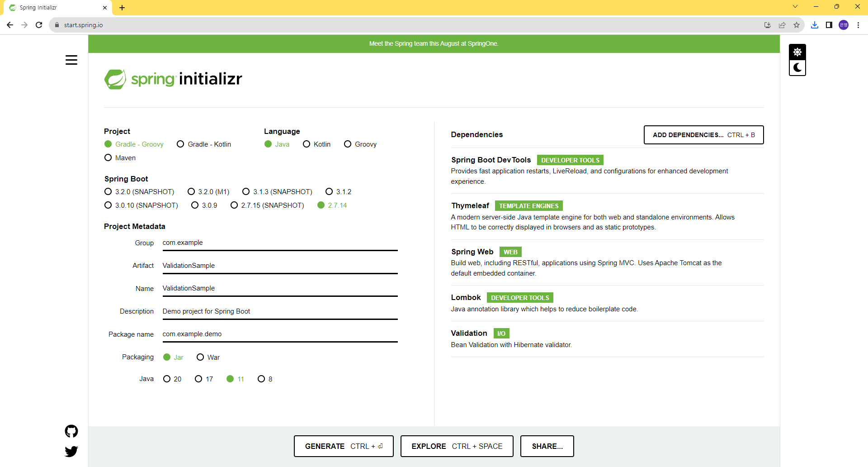Select Spring Boot 3.0.10 (SNAPSHOT)

(x=141, y=205)
